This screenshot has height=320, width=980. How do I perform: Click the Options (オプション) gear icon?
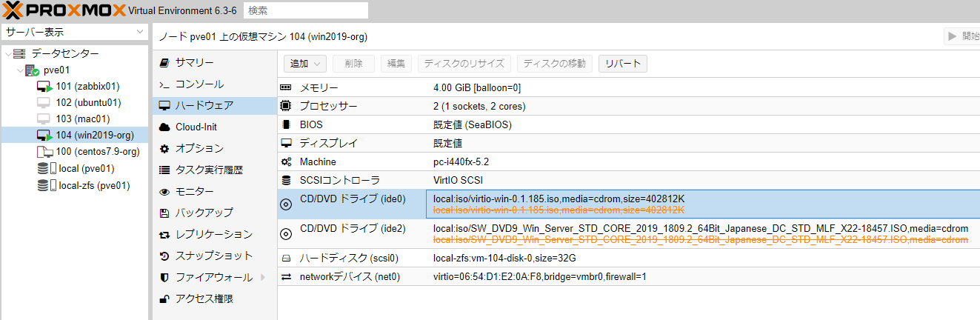coord(165,149)
